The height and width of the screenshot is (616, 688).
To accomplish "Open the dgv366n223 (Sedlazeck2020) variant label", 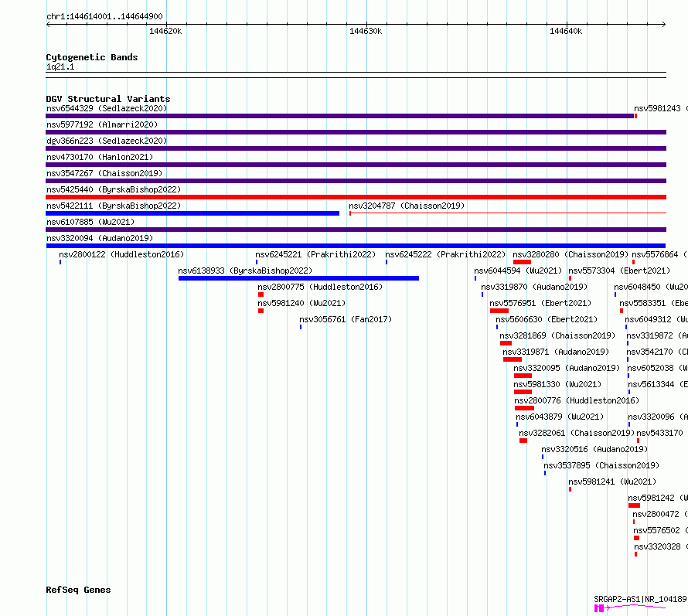I will [107, 141].
